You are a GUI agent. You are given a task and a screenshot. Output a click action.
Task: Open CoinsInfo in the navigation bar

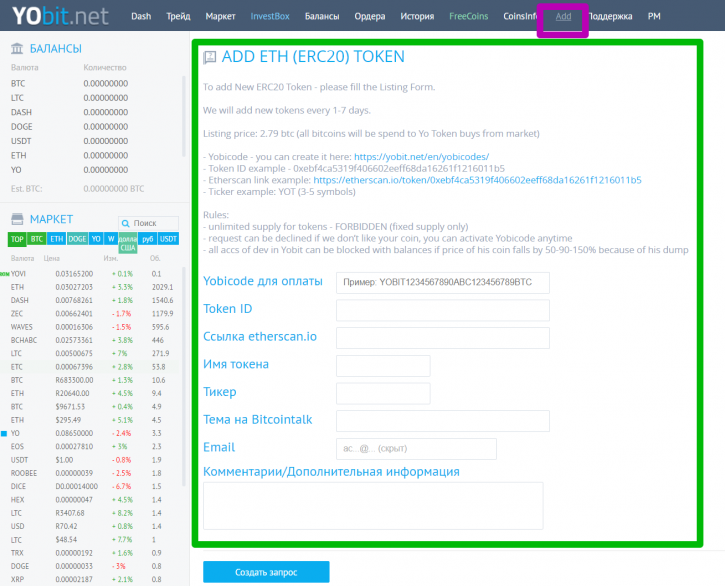click(520, 16)
